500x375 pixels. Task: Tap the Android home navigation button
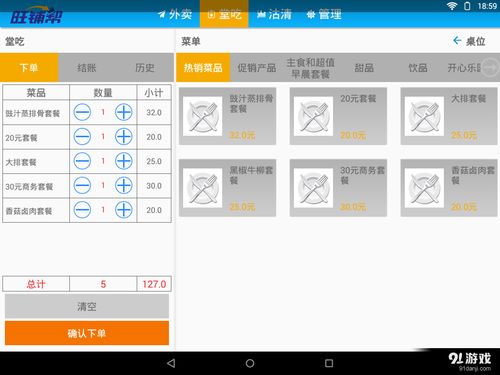[x=250, y=363]
